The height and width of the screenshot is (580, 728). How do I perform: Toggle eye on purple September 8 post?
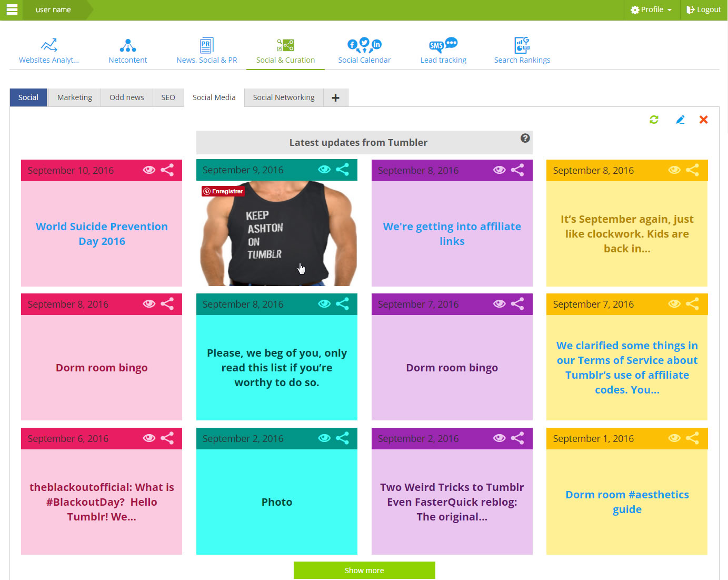pyautogui.click(x=500, y=170)
